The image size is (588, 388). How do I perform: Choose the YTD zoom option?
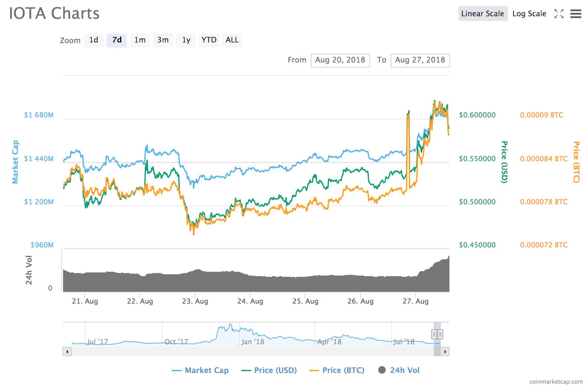(209, 40)
